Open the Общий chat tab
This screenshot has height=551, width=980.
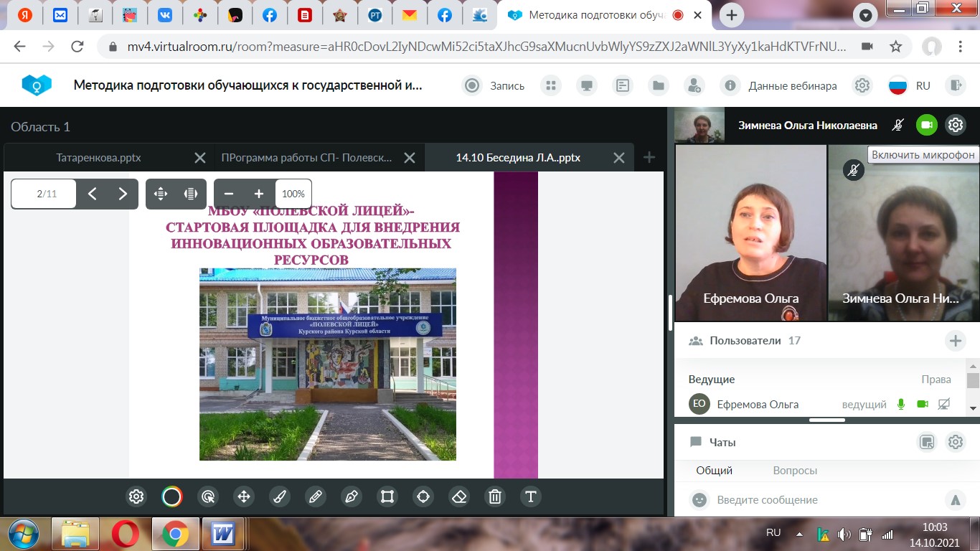715,471
